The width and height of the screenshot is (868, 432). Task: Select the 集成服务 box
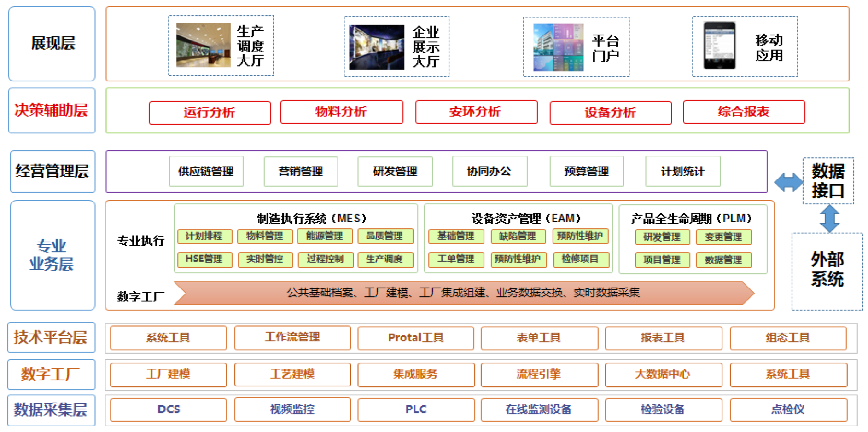(416, 374)
